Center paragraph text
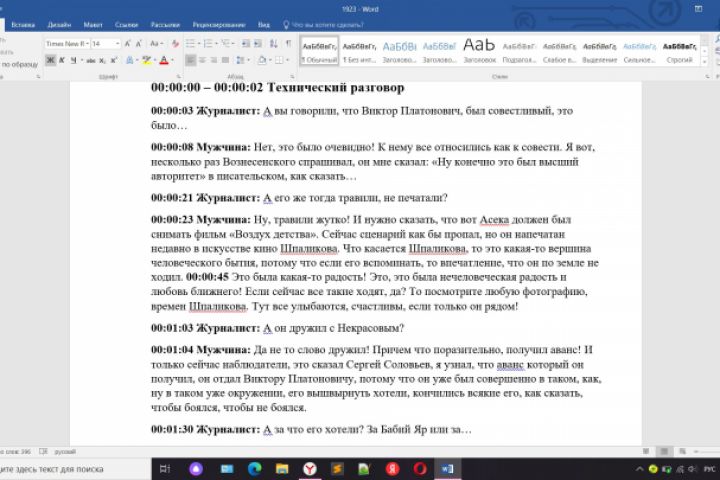The height and width of the screenshot is (480, 720). coord(202,60)
